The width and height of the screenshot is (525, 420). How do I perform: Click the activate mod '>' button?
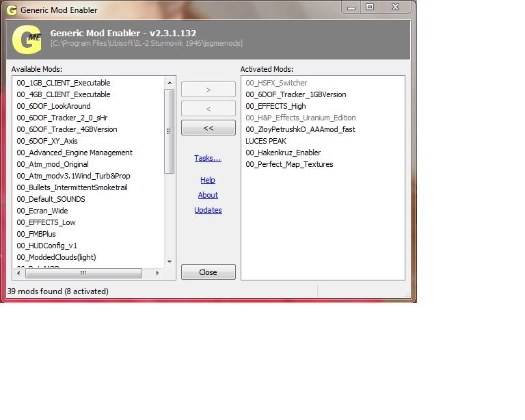(x=208, y=90)
